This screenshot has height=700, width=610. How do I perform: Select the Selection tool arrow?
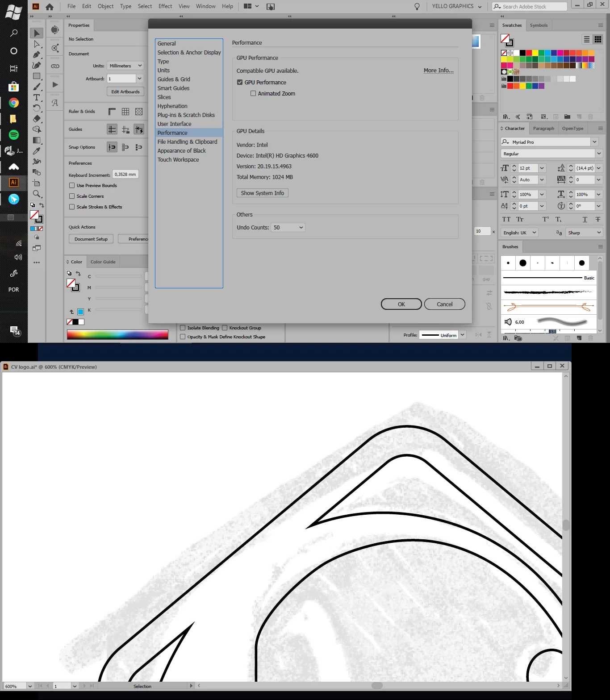37,33
